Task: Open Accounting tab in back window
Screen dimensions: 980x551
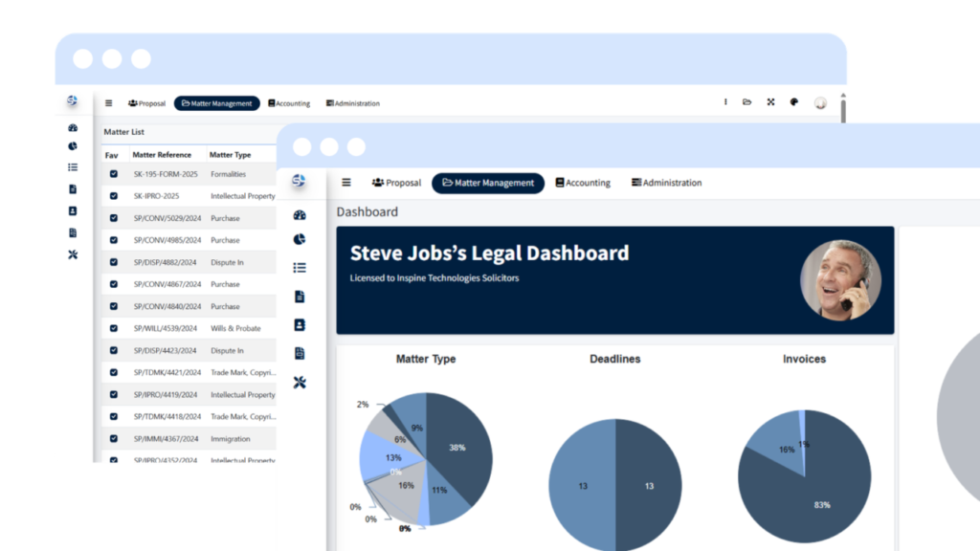Action: 289,103
